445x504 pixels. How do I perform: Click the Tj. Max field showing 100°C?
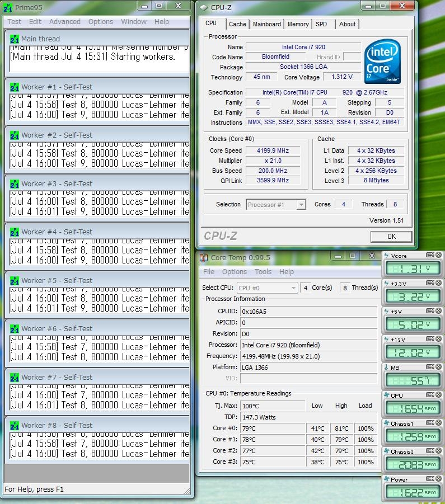pos(273,406)
